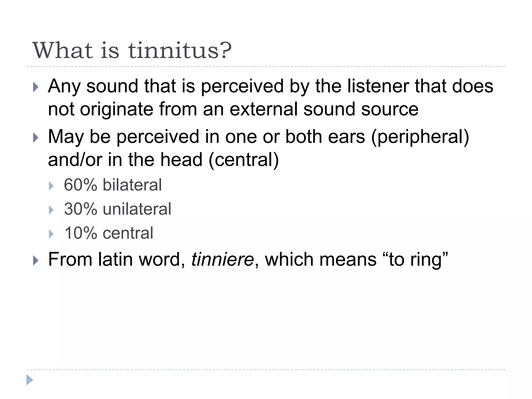This screenshot has width=532, height=399.
Task: Click the word '(central)' after 'the head'
Action: tap(244, 160)
